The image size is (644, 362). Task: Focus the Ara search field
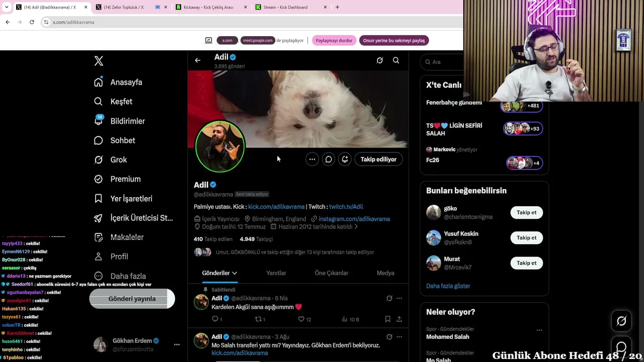442,62
